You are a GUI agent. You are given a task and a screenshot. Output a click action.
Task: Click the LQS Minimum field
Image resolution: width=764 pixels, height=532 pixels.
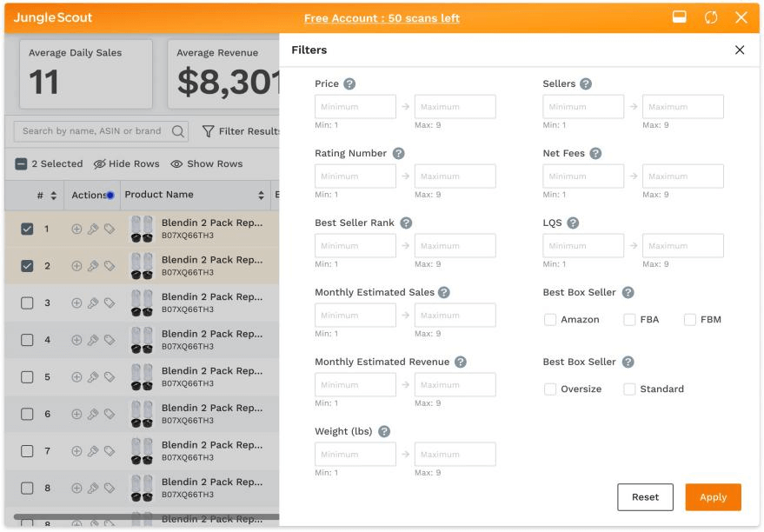coord(583,246)
